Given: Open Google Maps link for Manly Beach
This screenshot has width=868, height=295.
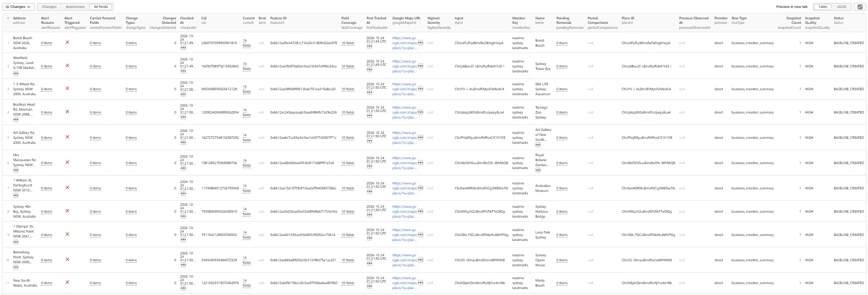Looking at the screenshot, I should tap(405, 283).
